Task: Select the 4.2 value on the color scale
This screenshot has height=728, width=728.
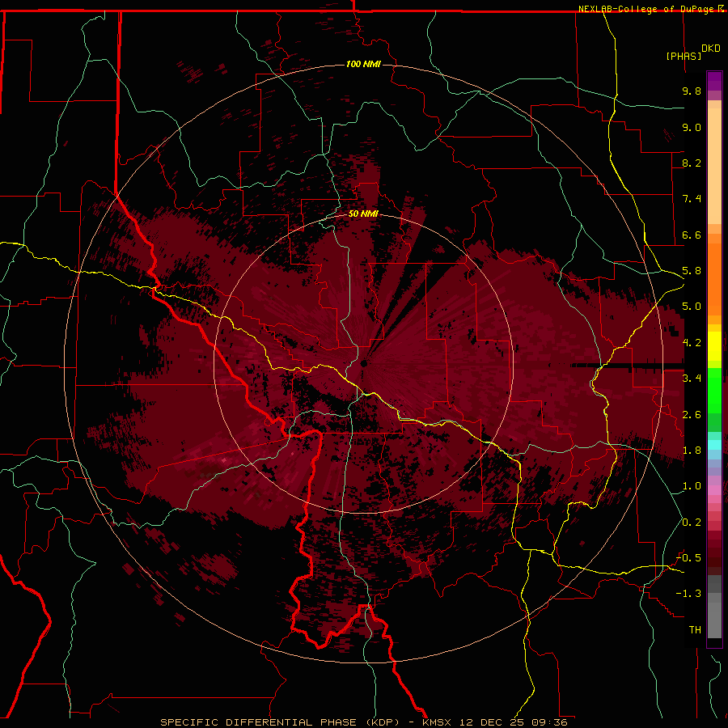Action: [x=692, y=343]
